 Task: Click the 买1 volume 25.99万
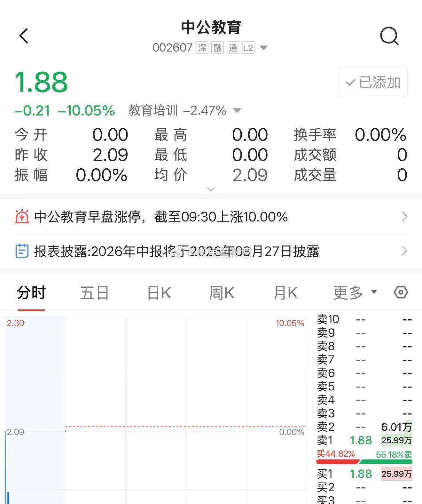point(396,474)
